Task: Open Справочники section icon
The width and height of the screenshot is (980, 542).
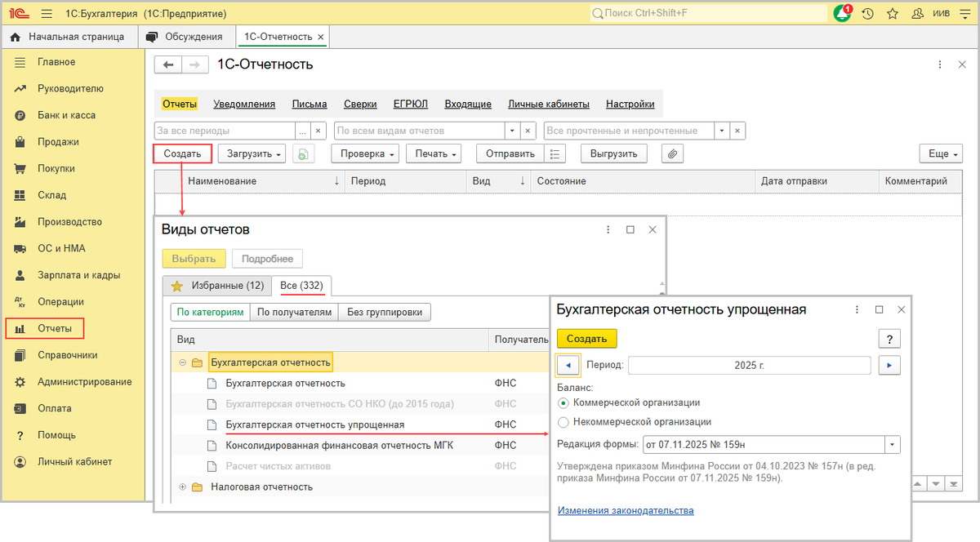Action: click(x=20, y=355)
